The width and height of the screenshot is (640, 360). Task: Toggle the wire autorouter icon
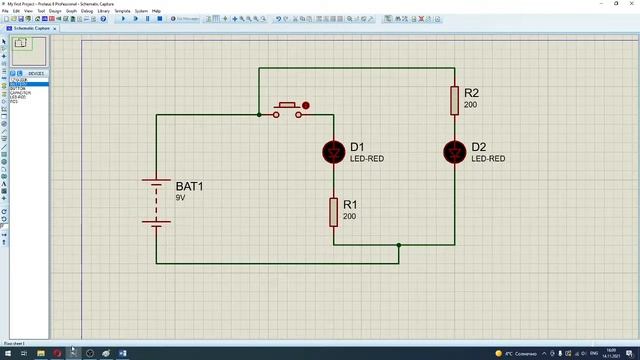click(387, 19)
